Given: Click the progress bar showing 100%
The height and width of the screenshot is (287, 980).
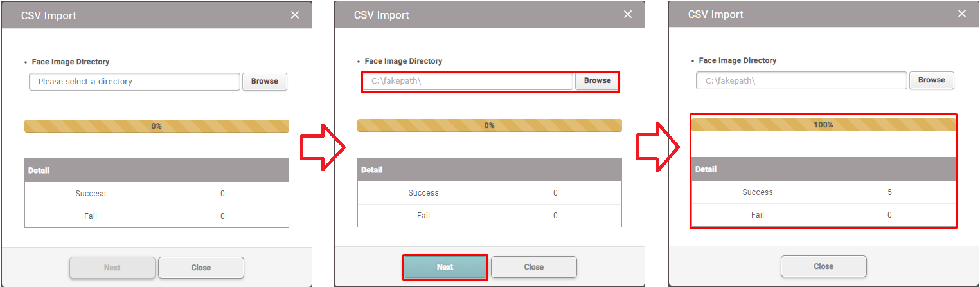Looking at the screenshot, I should click(823, 125).
